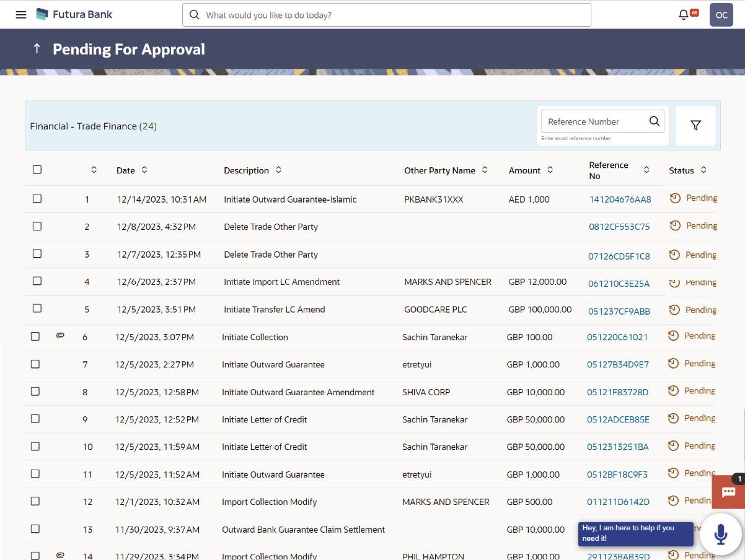Toggle the select-all header checkbox

pos(37,170)
